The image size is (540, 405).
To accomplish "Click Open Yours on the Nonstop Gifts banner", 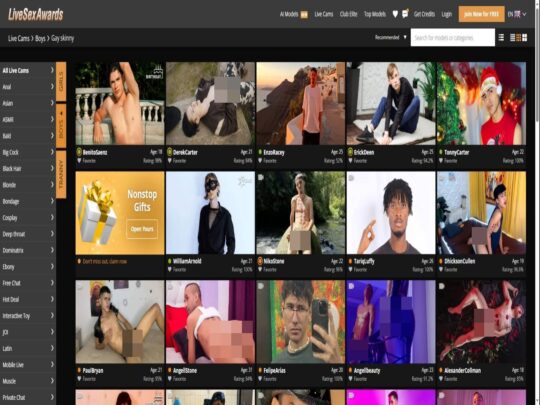I will tap(142, 229).
